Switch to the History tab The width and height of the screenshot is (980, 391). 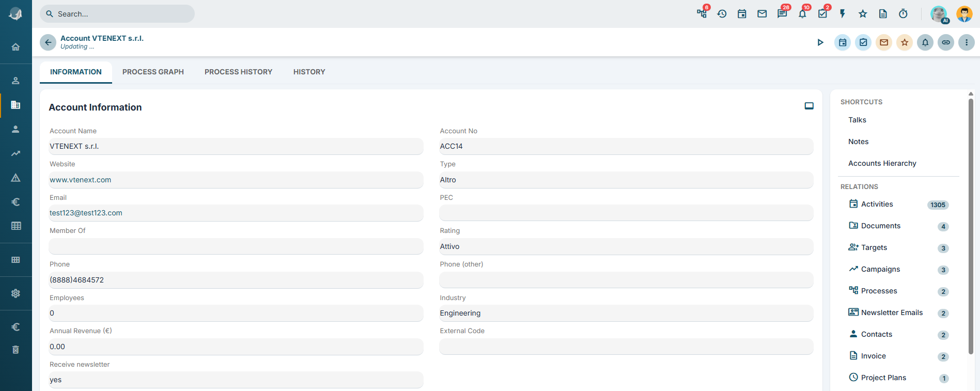tap(309, 72)
